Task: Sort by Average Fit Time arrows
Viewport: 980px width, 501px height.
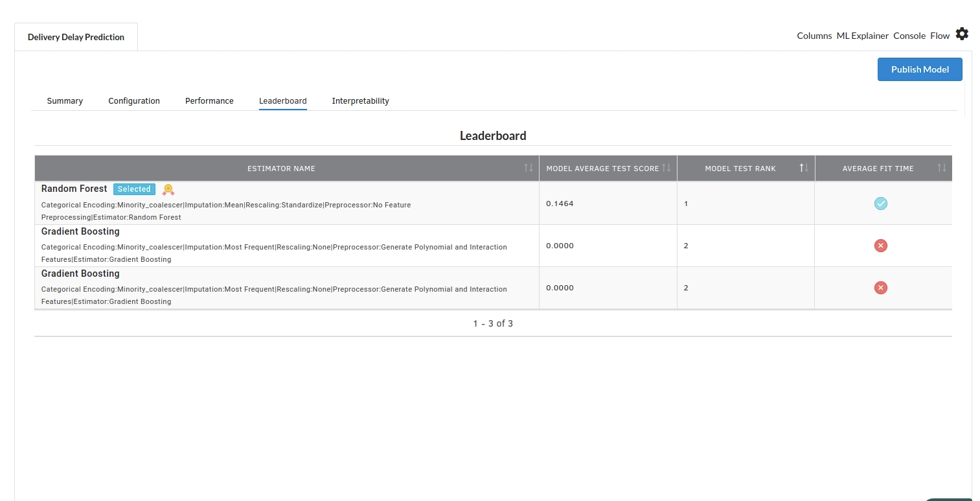Action: tap(942, 168)
